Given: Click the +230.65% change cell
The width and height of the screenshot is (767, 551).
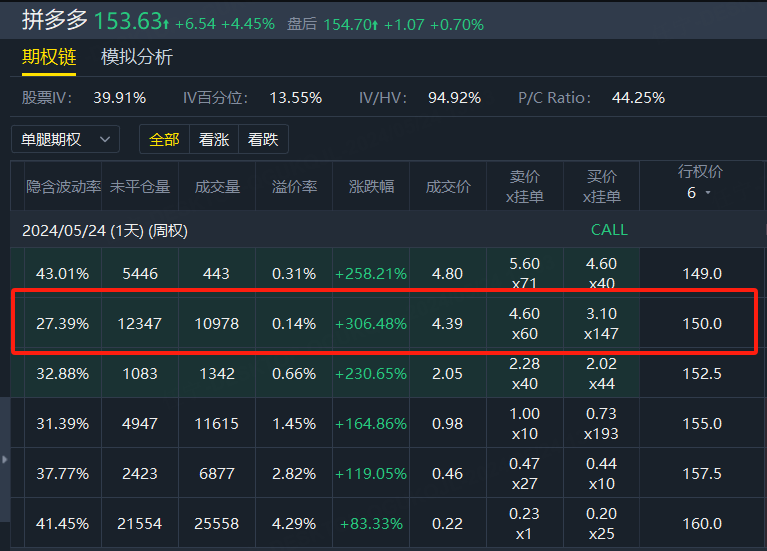Looking at the screenshot, I should click(371, 373).
